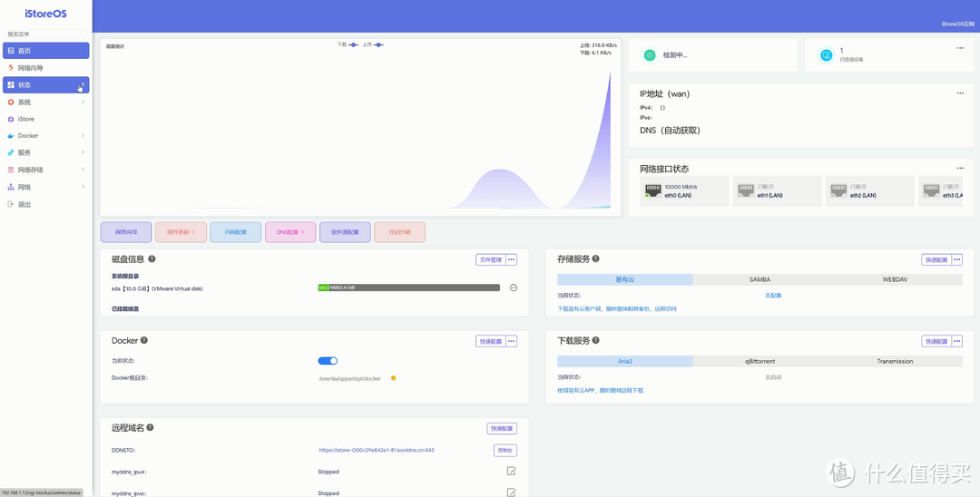Click the 未配置 status link
980x497 pixels.
point(773,296)
